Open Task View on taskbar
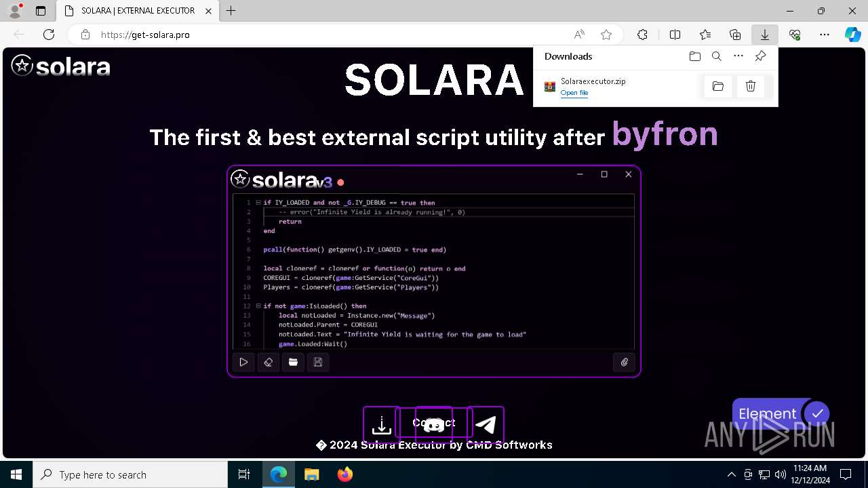The image size is (868, 488). click(244, 474)
